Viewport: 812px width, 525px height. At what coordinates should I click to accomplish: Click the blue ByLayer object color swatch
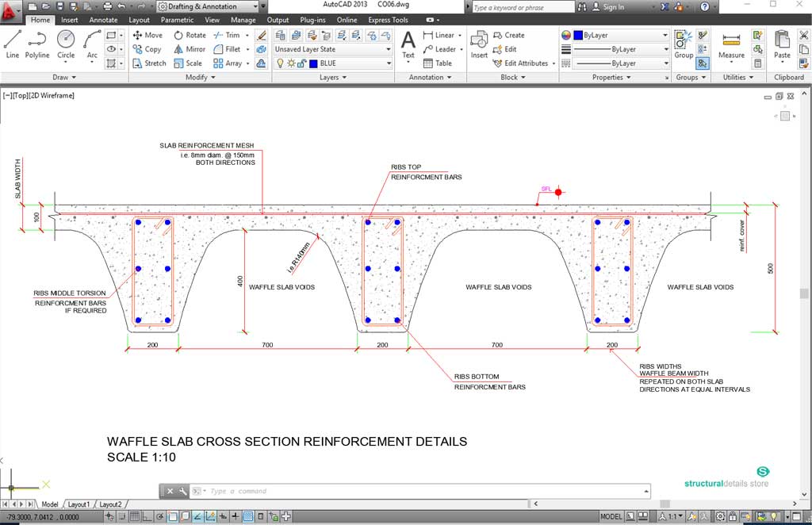578,36
